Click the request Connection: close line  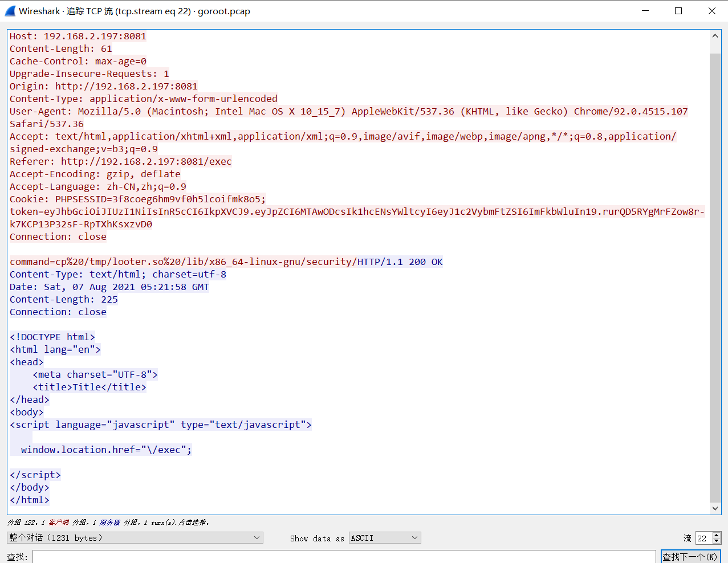pos(58,236)
